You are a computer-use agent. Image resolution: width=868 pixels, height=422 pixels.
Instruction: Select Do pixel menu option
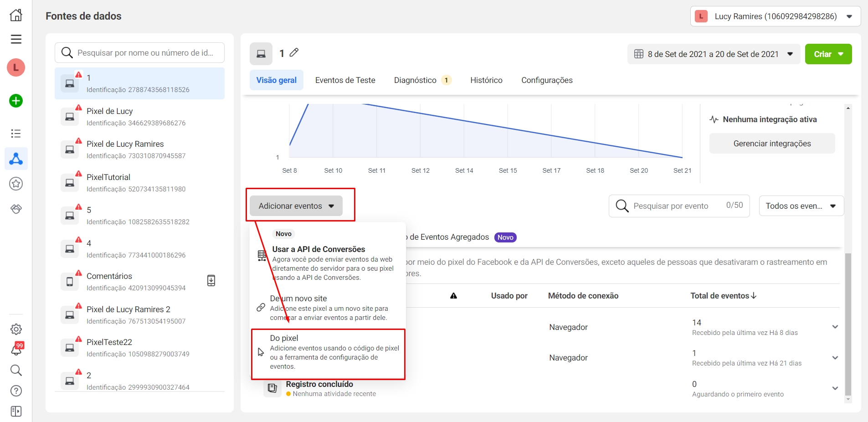point(328,352)
